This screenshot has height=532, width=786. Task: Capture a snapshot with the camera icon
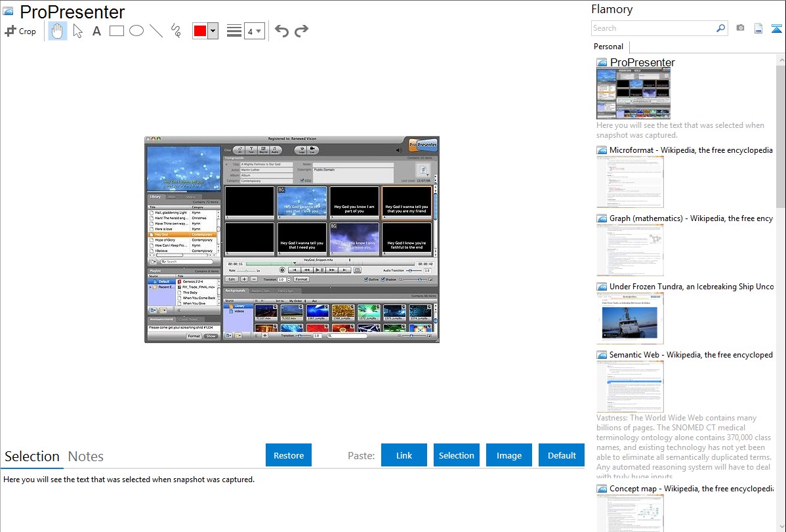click(740, 28)
